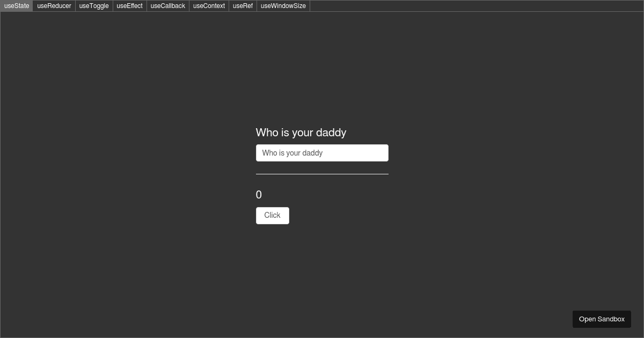
Task: Switch to the useRef tab
Action: 243,6
